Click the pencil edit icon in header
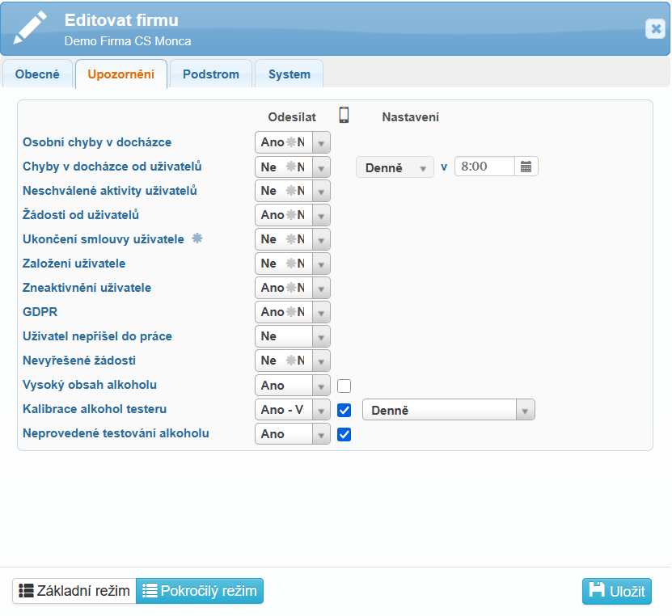This screenshot has width=672, height=616. 31,28
